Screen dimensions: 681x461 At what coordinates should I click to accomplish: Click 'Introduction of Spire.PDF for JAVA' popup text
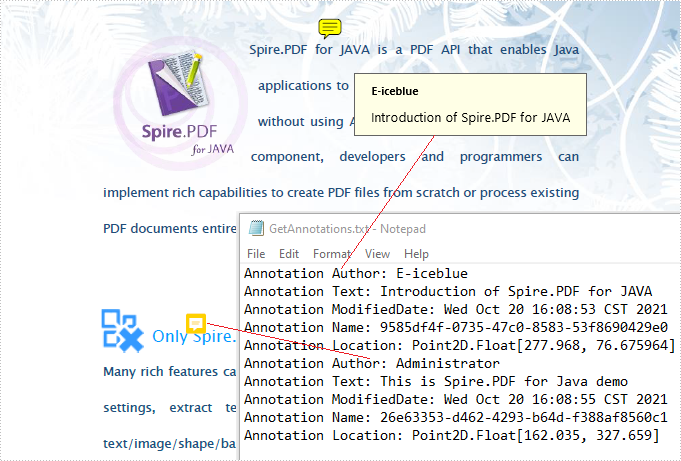470,118
